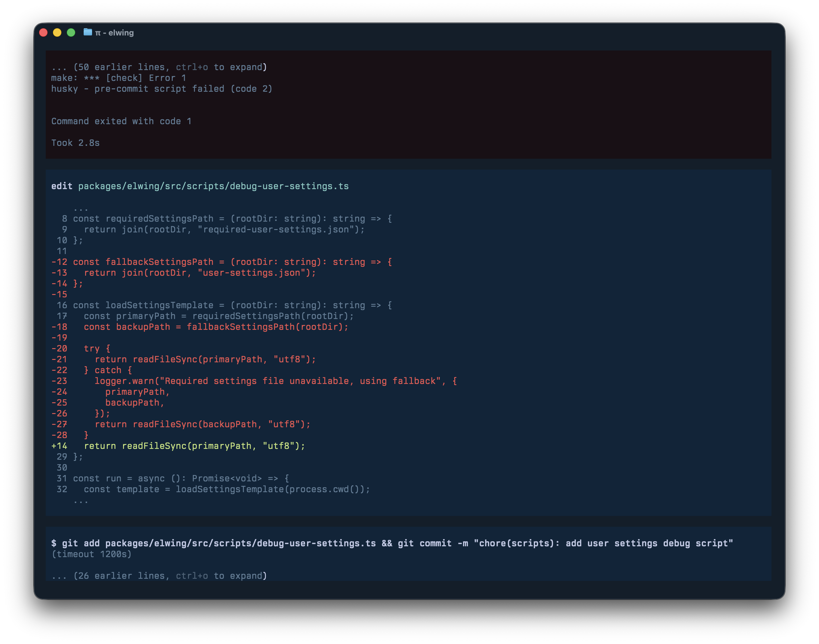
Task: Click the edit label above the diff
Action: pos(63,186)
